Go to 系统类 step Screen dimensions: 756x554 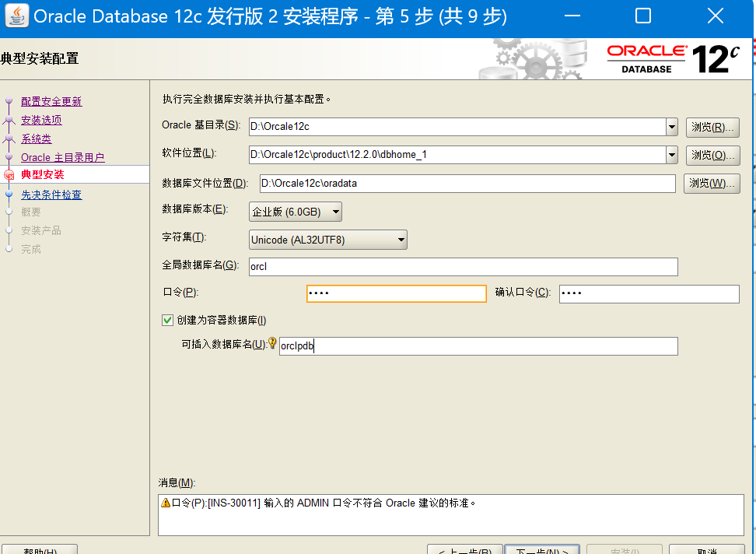36,138
